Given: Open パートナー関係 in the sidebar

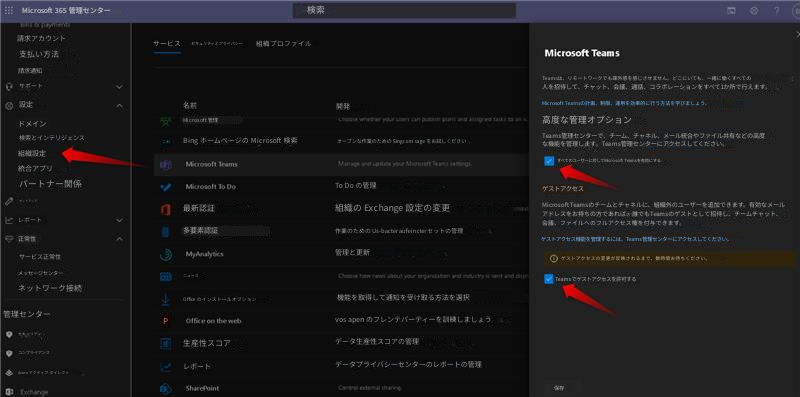Looking at the screenshot, I should [x=50, y=184].
